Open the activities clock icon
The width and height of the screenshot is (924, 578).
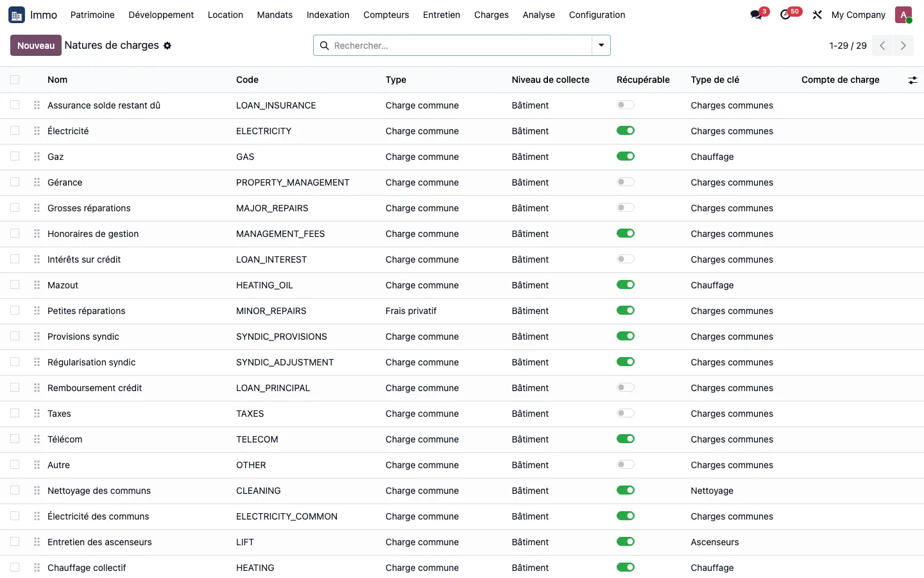coord(785,15)
